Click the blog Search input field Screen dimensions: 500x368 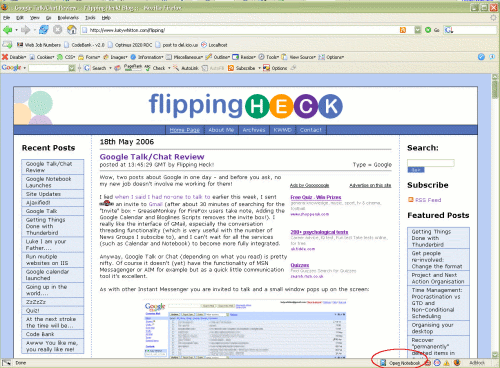tap(430, 163)
